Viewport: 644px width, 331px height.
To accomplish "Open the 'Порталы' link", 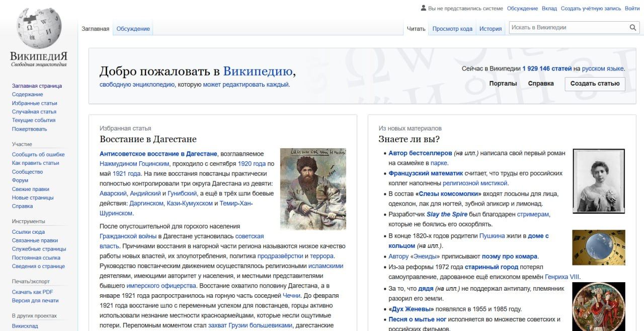I will pos(503,84).
